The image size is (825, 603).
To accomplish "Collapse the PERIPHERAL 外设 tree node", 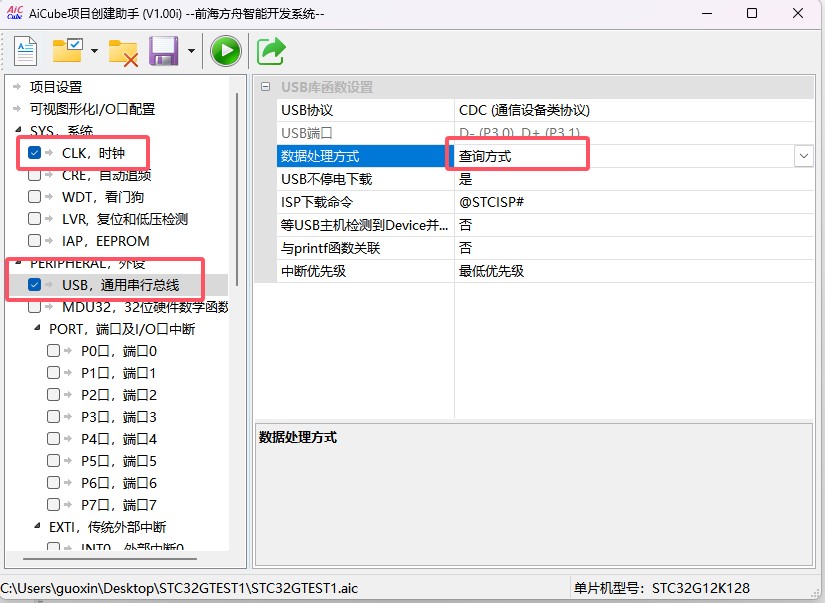I will click(18, 262).
